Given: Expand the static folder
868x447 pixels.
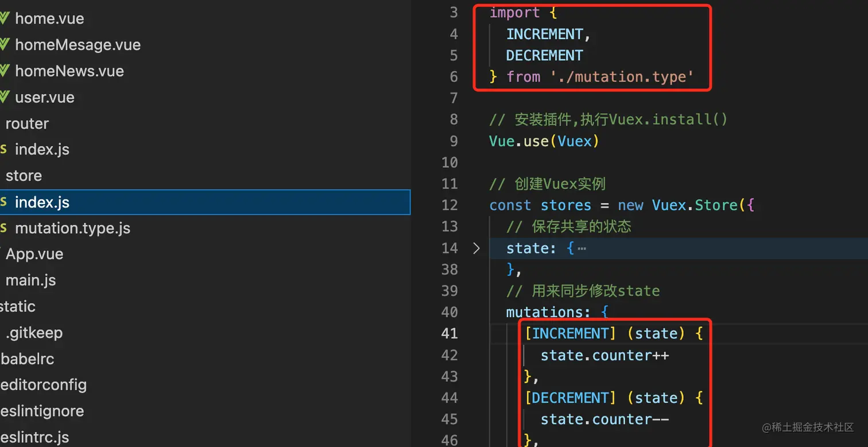Looking at the screenshot, I should 18,306.
